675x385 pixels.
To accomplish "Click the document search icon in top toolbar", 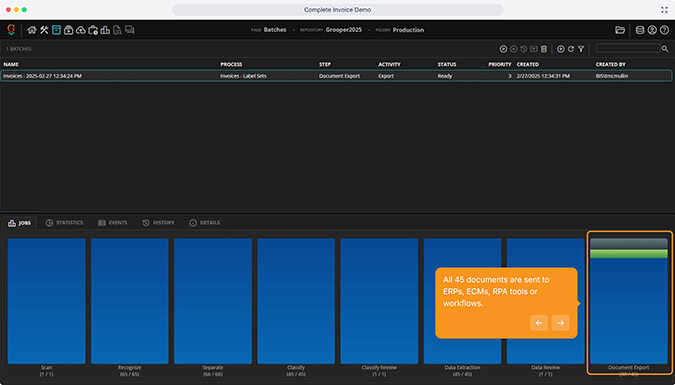I will point(117,30).
